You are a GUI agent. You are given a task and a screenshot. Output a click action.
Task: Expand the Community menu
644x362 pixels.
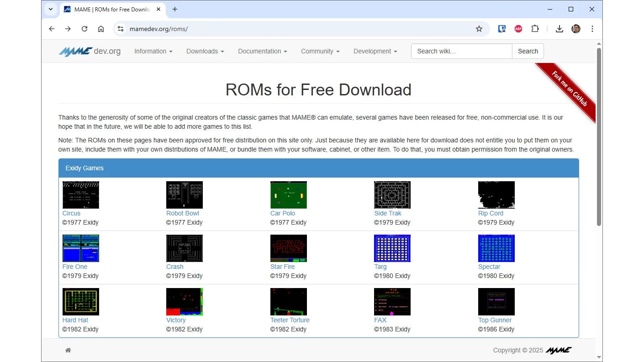(320, 51)
